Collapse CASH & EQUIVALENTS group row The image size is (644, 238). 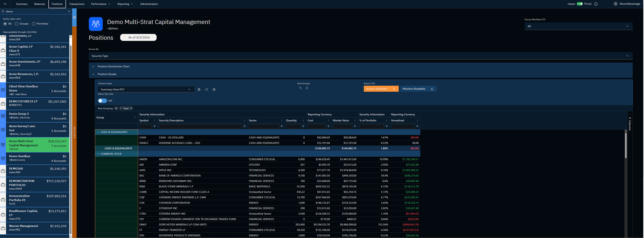click(98, 132)
